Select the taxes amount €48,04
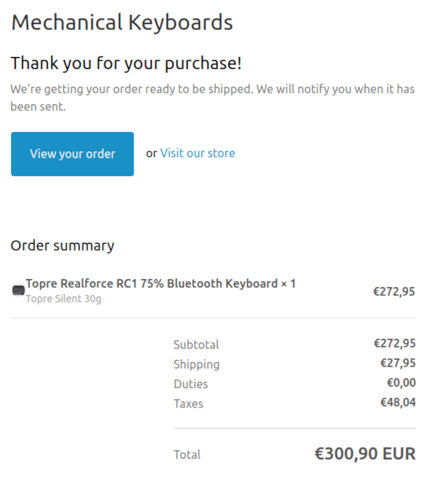Screen dimensions: 448x480 [398, 402]
